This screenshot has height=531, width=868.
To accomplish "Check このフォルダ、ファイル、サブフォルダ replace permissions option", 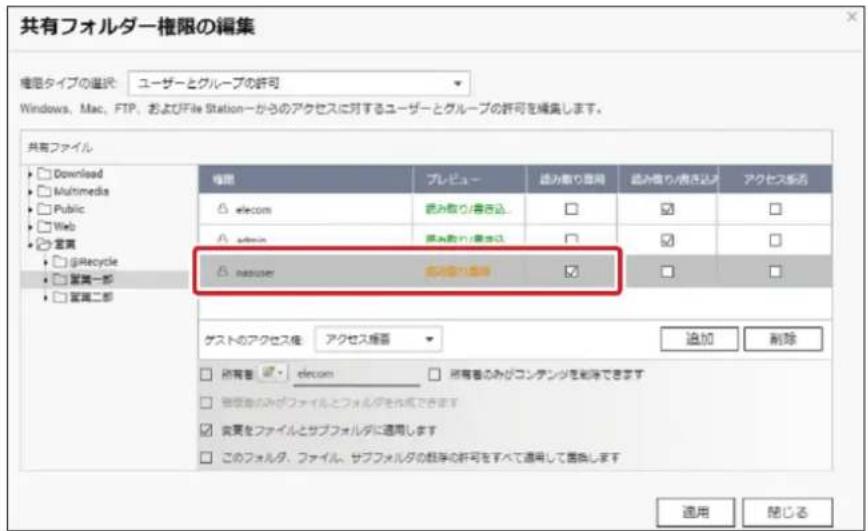I will pyautogui.click(x=206, y=457).
